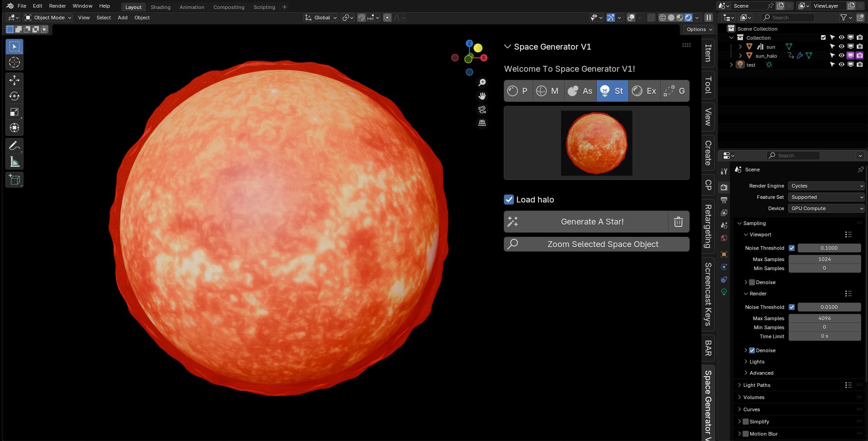Select the Measure tool
The image size is (868, 441).
[14, 161]
